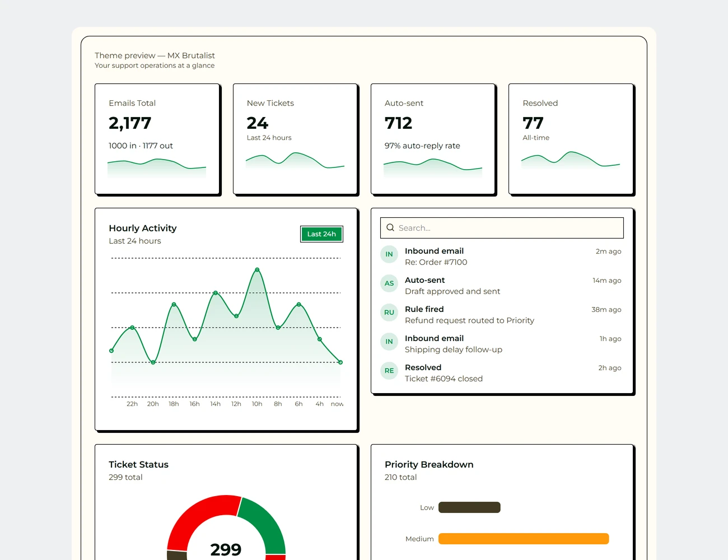Click the last data point above the "now" label
Viewport: 728px width, 560px height.
click(340, 362)
